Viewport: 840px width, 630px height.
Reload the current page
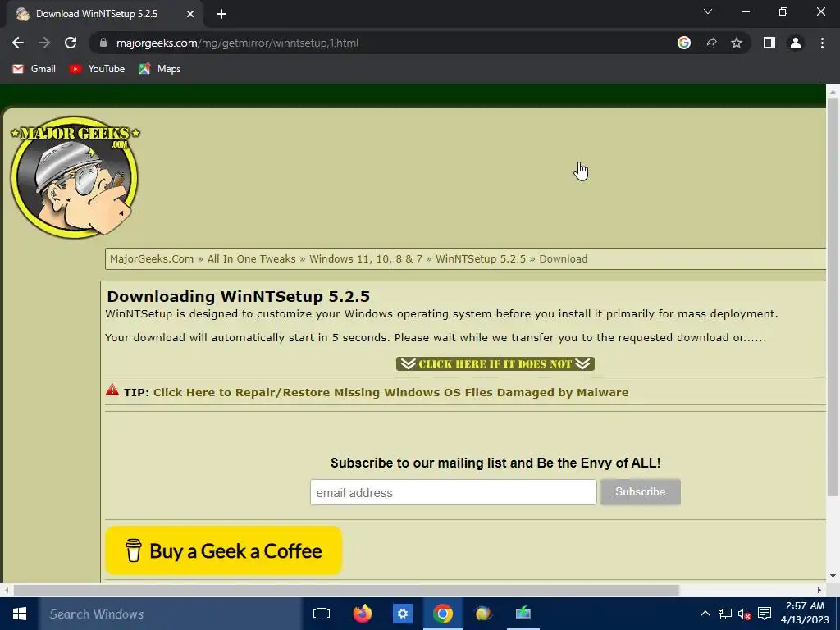click(71, 43)
